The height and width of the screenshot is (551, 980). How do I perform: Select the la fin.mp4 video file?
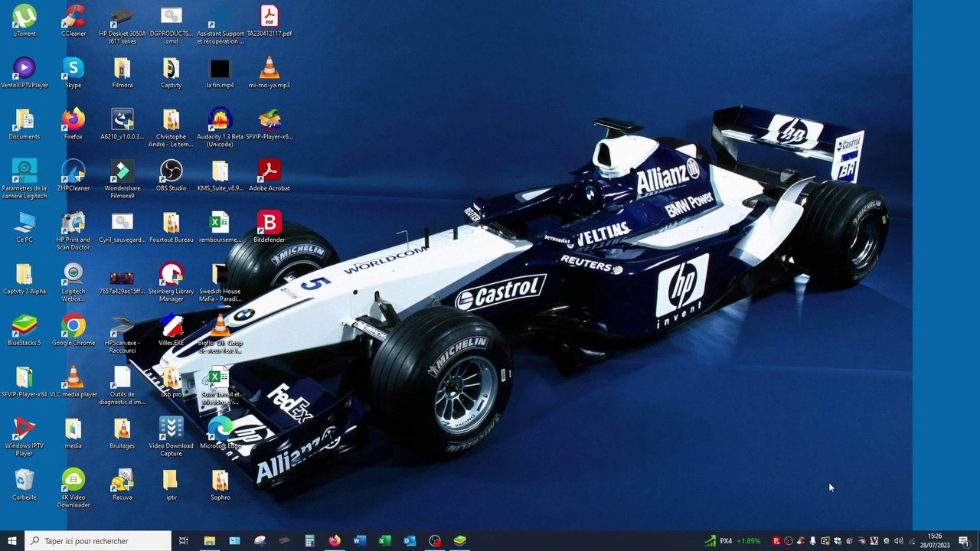pyautogui.click(x=220, y=73)
